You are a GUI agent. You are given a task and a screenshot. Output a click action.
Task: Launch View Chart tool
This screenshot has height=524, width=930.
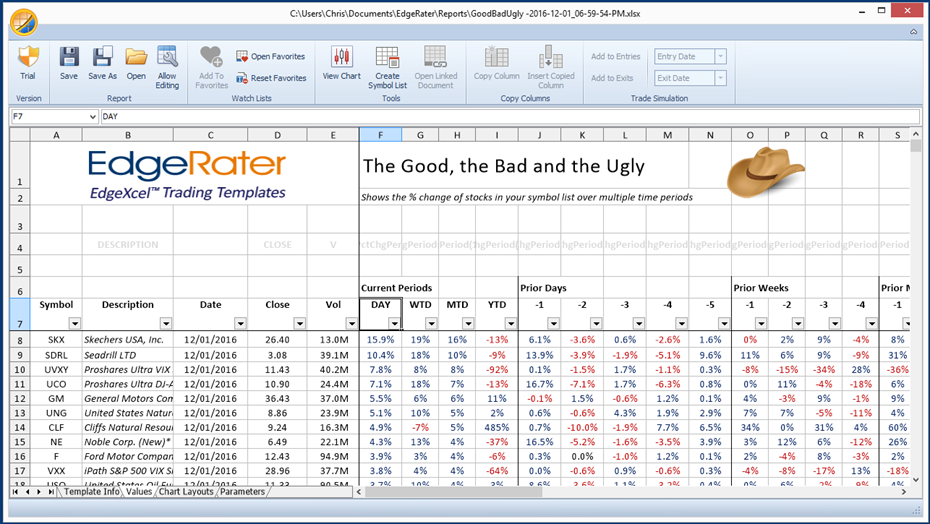click(342, 58)
